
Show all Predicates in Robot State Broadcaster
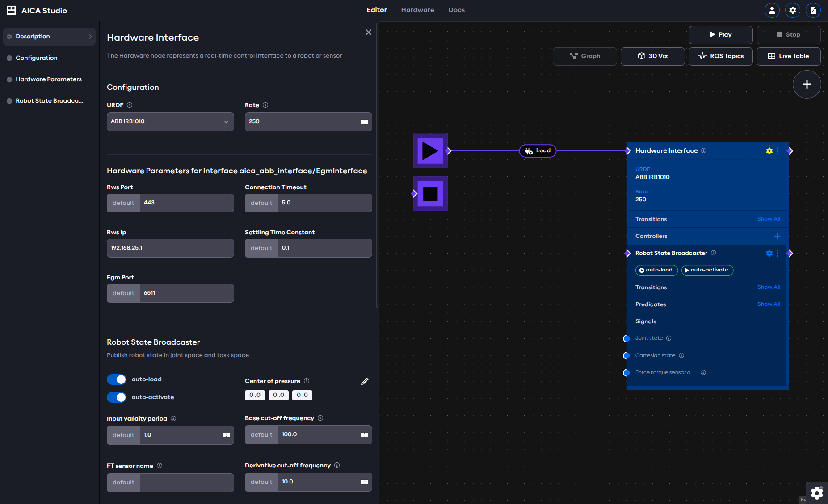(769, 304)
